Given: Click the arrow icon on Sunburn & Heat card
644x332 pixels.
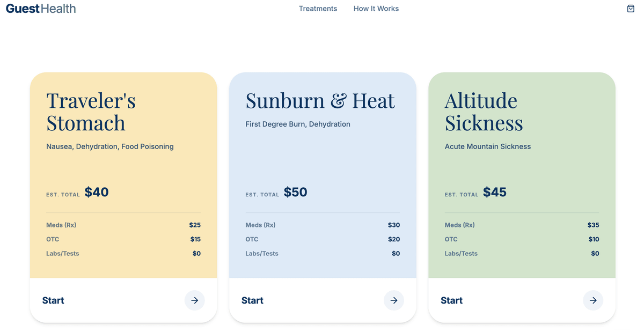Looking at the screenshot, I should point(394,300).
